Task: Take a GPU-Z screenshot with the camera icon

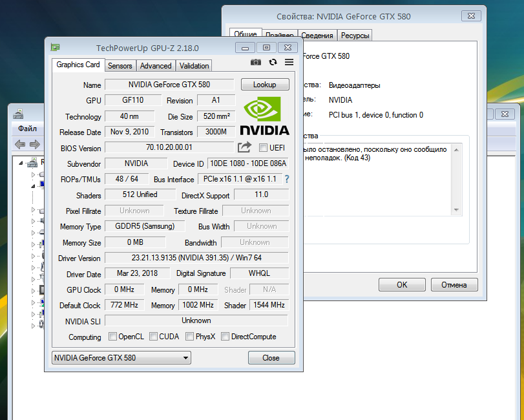Action: [x=256, y=62]
